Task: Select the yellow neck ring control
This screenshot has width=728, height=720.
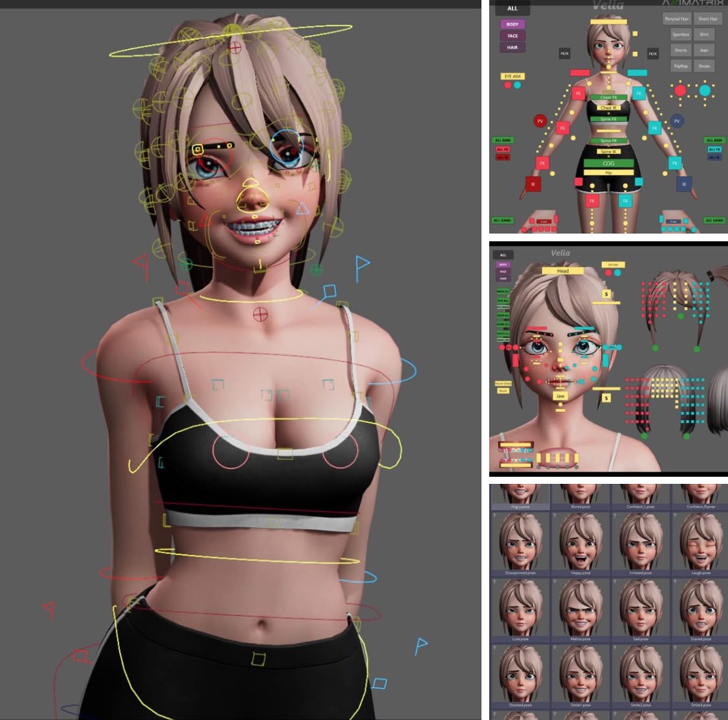Action: click(x=251, y=296)
